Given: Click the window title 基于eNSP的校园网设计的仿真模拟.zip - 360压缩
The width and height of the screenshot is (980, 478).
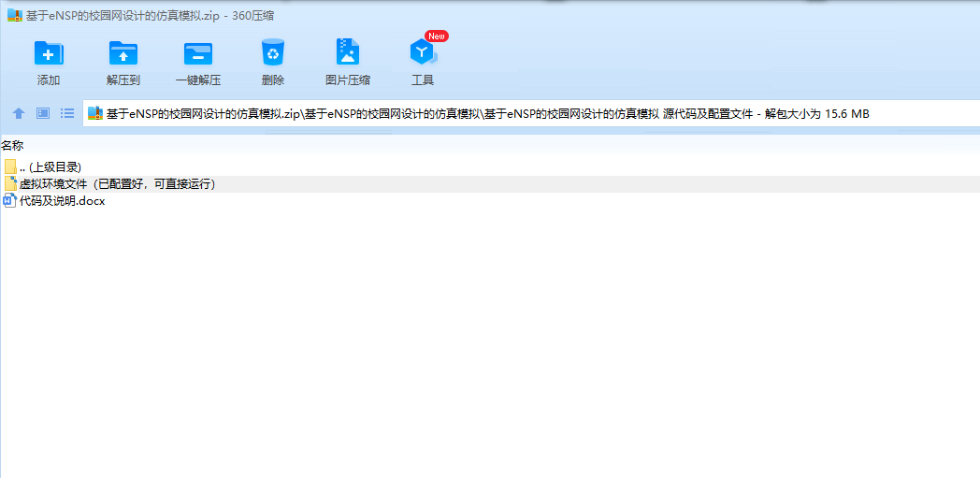Looking at the screenshot, I should 150,16.
